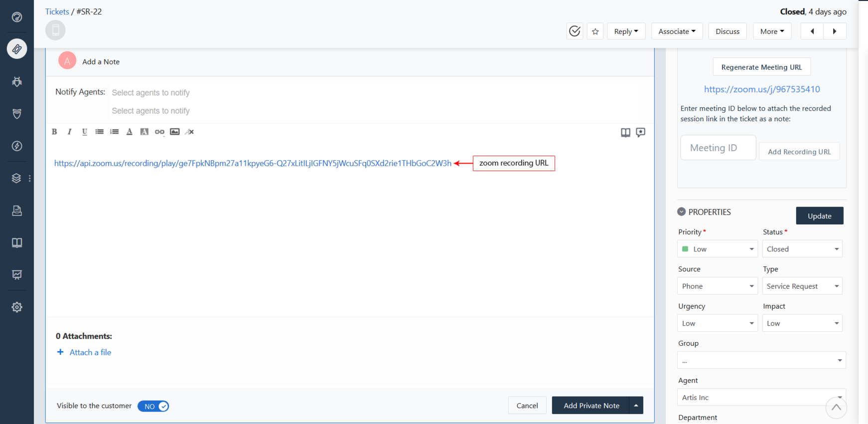Expand Add Private Note split-button arrow

[x=636, y=405]
